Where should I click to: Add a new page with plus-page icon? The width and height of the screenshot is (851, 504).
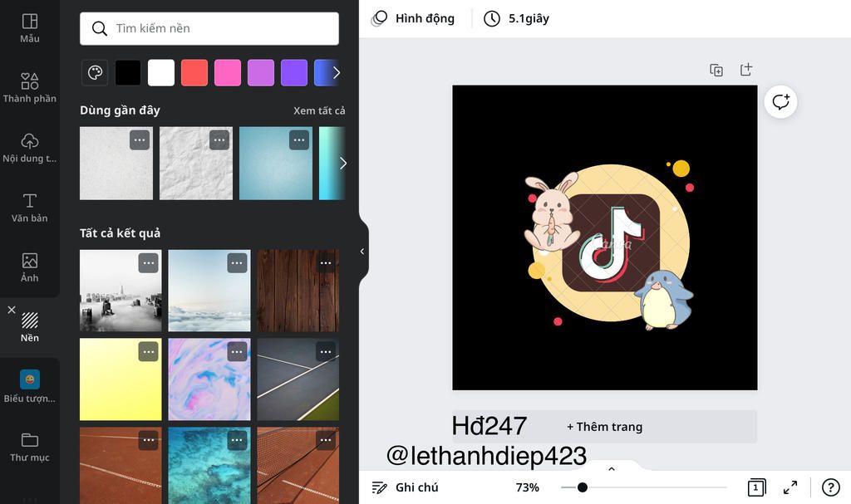[x=746, y=70]
